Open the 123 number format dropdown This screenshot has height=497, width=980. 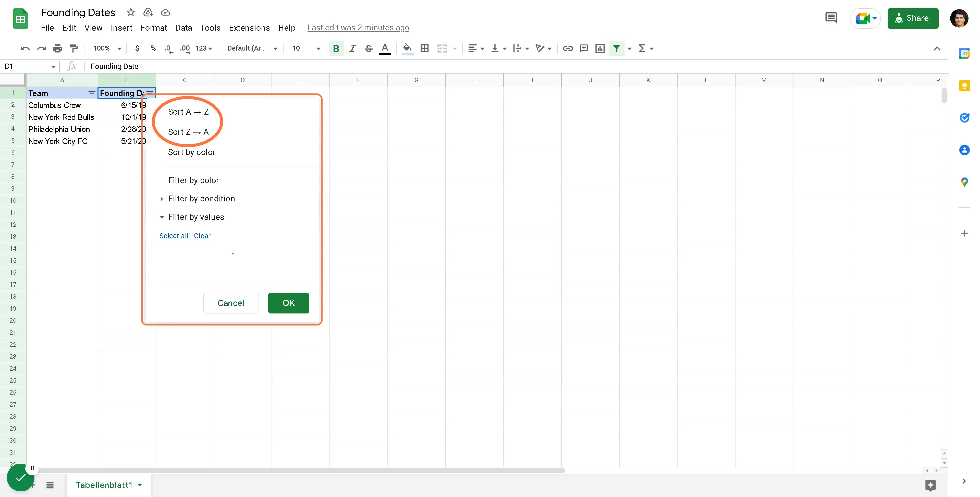click(x=204, y=48)
